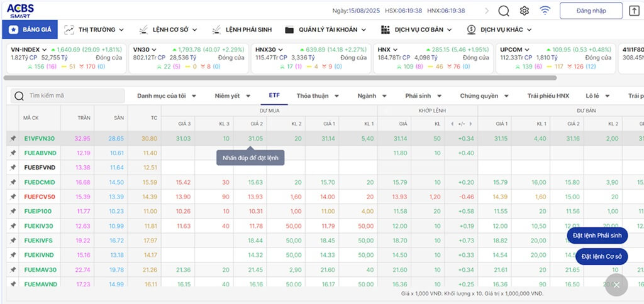Viewport: 644px width, 304px height.
Task: Open UPCOM index dropdown
Action: pos(527,50)
